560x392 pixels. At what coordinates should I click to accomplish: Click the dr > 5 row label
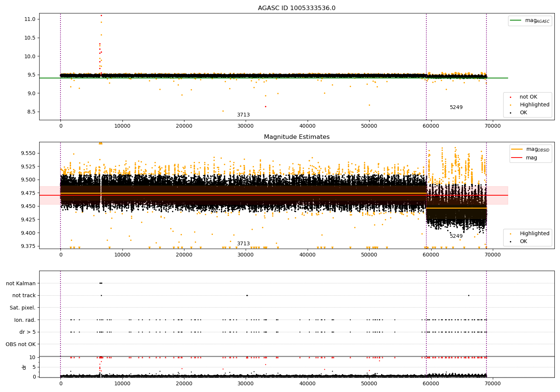point(28,332)
